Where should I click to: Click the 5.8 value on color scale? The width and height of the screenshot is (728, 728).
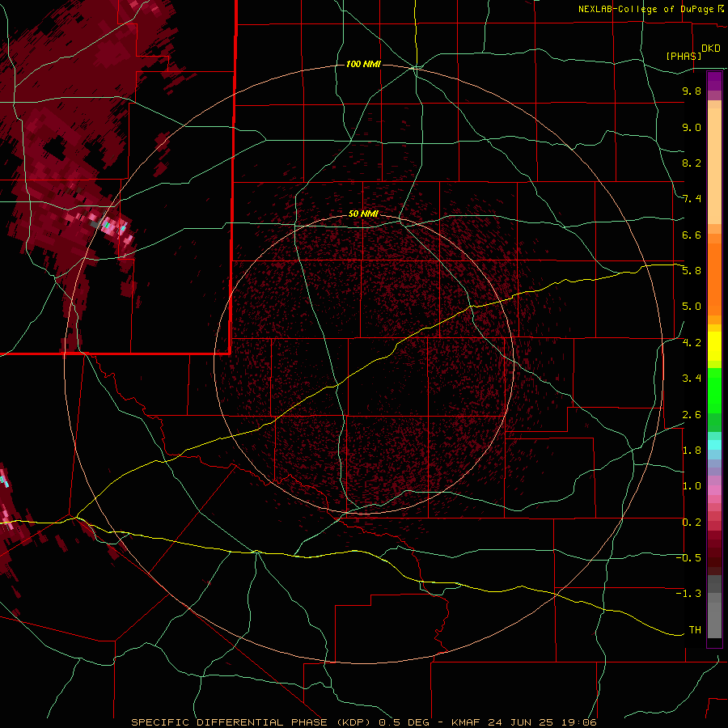pyautogui.click(x=692, y=271)
